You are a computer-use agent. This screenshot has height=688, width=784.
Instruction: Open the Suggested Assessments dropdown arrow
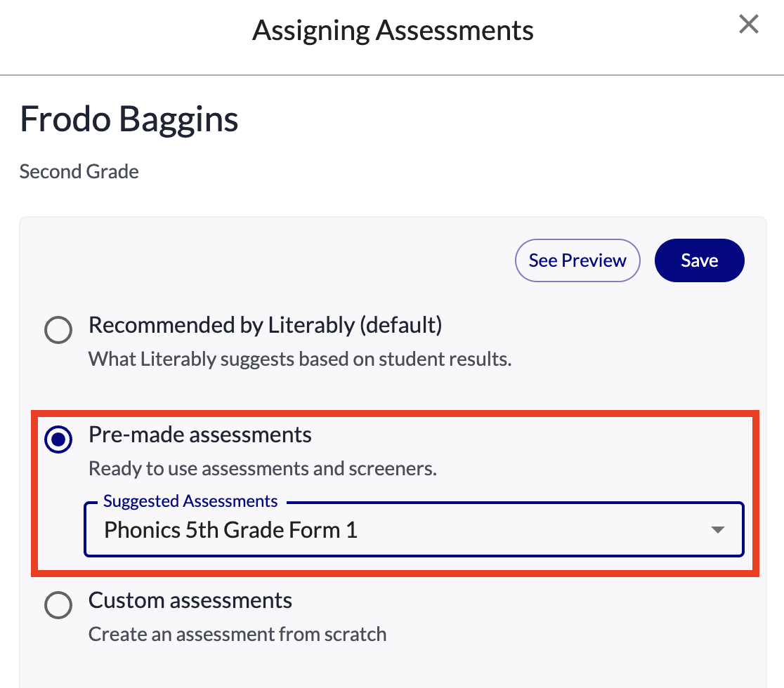click(717, 530)
